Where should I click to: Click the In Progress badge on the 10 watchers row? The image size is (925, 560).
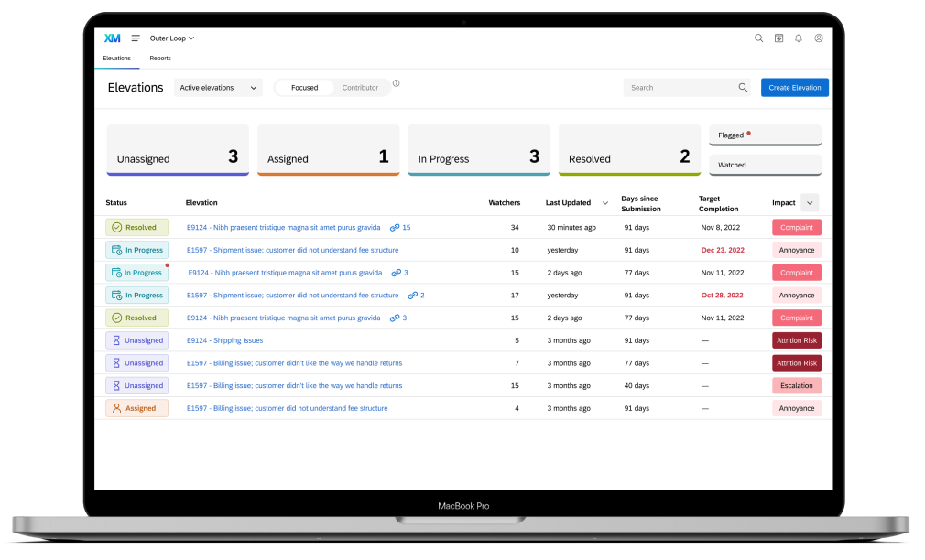click(136, 250)
